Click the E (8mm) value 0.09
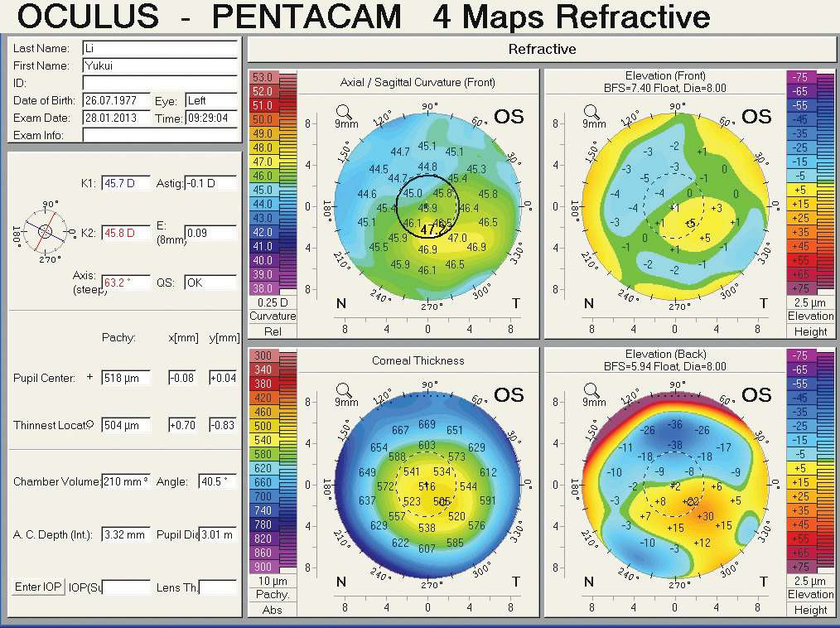Image resolution: width=840 pixels, height=628 pixels. 210,233
